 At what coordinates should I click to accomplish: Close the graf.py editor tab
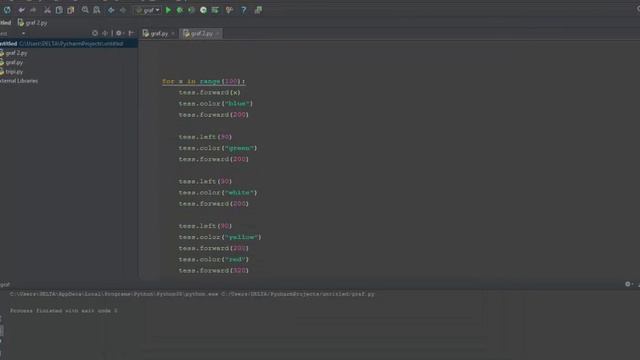click(173, 33)
